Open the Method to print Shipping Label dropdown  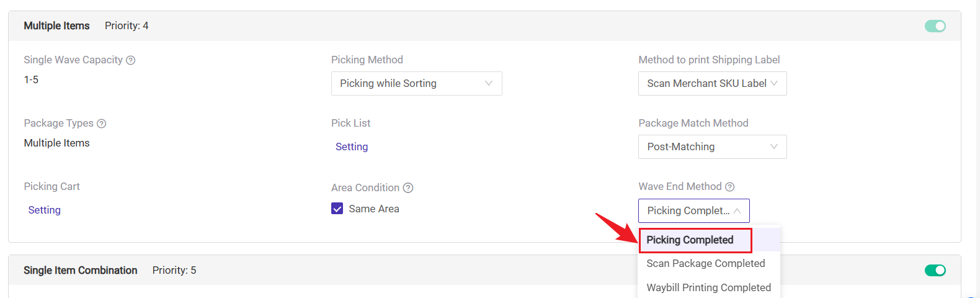[713, 83]
